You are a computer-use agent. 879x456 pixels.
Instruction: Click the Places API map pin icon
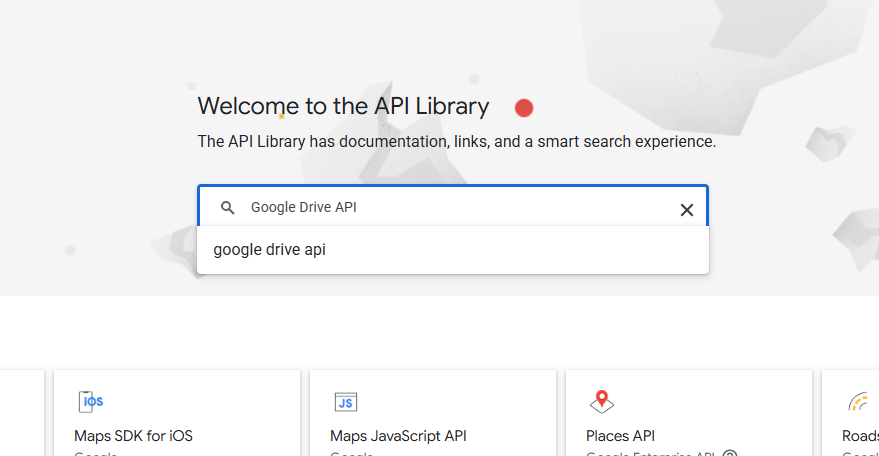601,402
